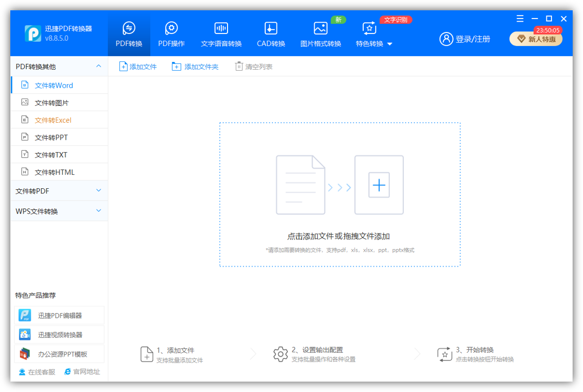The image size is (583, 392).
Task: Open 在线客服 online support link
Action: [x=37, y=372]
